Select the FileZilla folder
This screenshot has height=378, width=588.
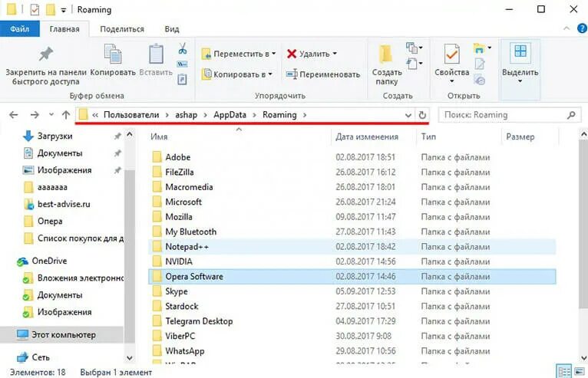coord(352,172)
